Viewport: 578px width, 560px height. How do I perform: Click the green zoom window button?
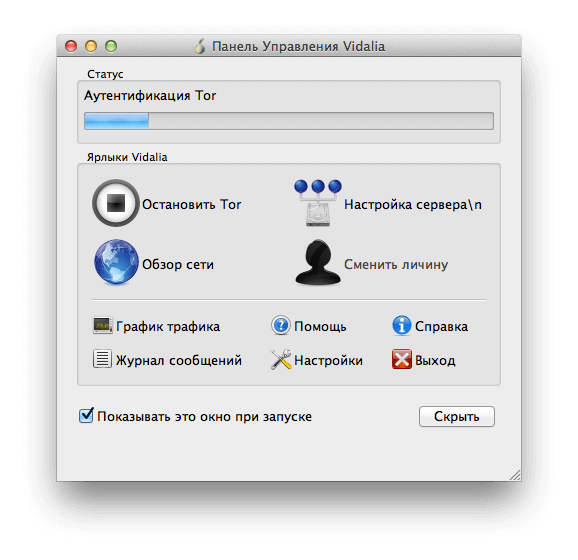[111, 46]
